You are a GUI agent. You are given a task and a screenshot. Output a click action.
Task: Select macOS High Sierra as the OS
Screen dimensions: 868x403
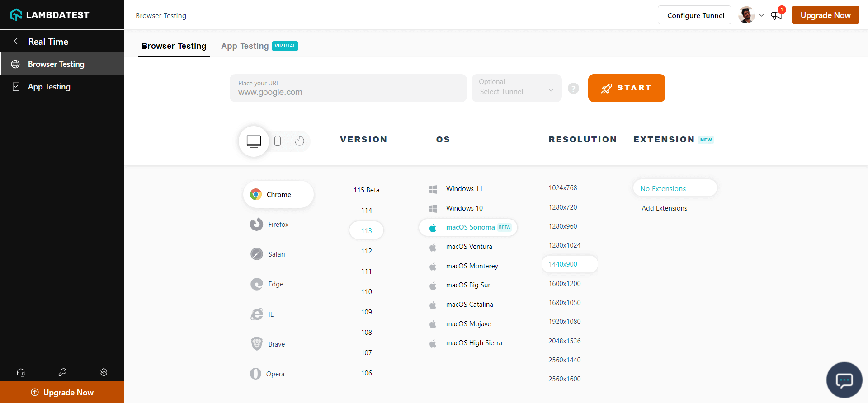point(466,343)
